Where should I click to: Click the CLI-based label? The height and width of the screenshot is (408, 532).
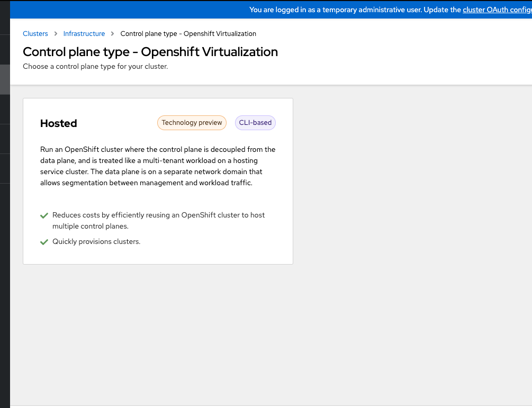[255, 123]
